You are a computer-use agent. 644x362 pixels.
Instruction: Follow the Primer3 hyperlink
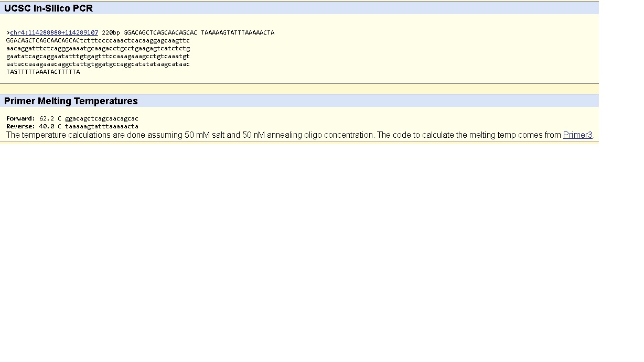coord(577,135)
